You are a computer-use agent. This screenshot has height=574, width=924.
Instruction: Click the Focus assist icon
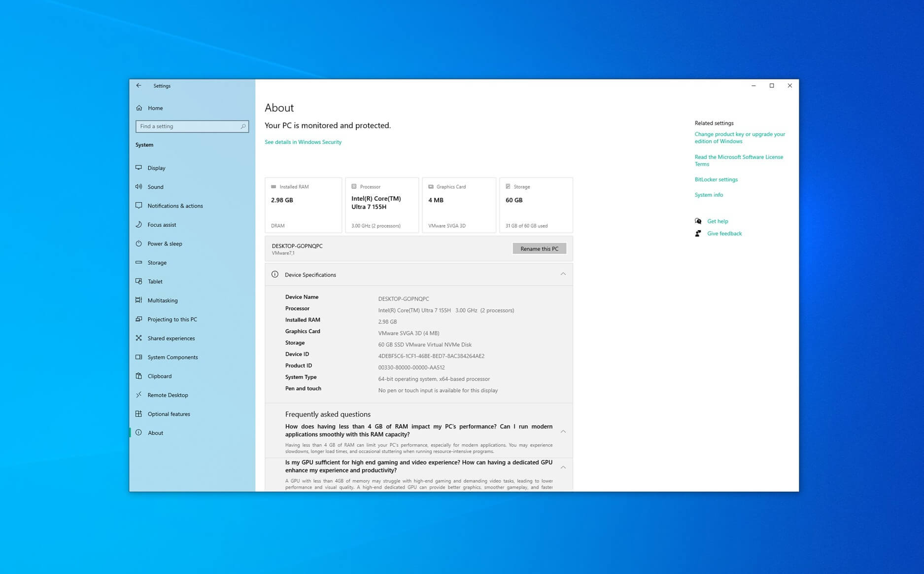click(x=139, y=224)
